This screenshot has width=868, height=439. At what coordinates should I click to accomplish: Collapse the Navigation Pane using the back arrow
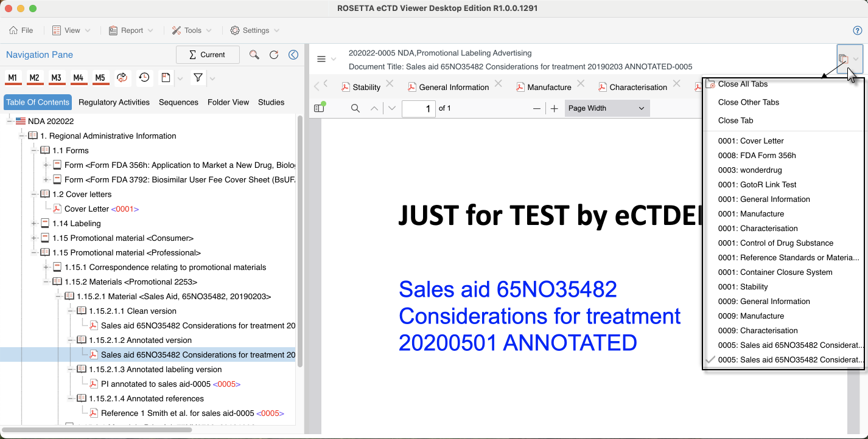293,55
